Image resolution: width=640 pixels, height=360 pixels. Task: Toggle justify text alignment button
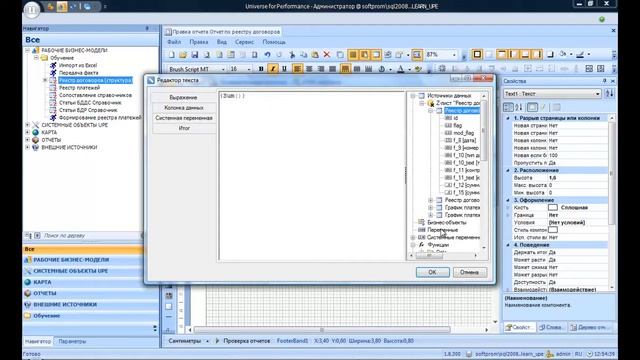(x=333, y=69)
